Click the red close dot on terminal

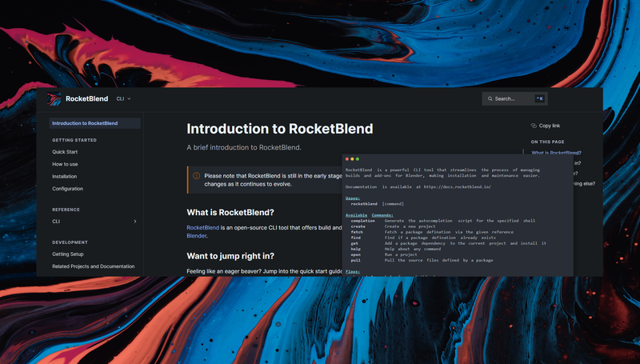347,159
